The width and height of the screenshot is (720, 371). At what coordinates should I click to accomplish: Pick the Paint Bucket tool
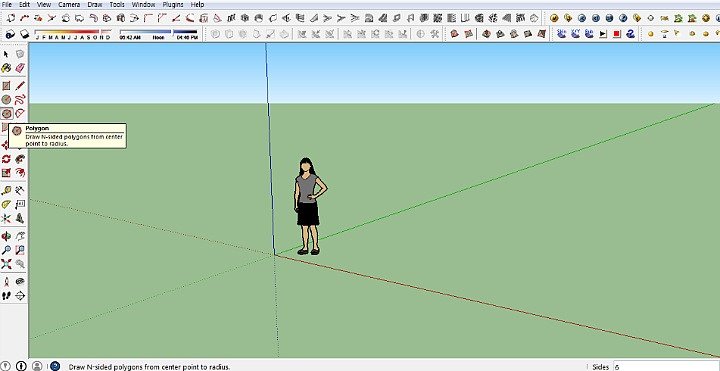tap(6, 68)
